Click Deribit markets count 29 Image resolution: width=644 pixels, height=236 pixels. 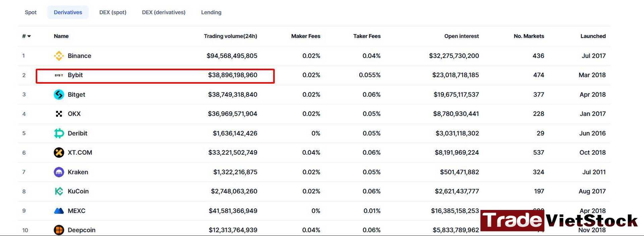coord(540,133)
